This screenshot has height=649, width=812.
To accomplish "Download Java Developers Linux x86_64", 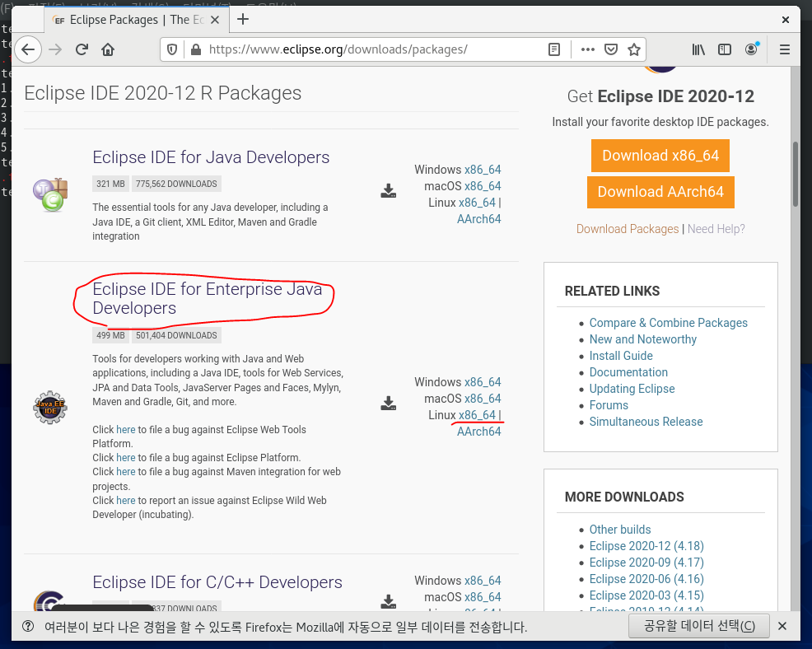I will (x=477, y=203).
